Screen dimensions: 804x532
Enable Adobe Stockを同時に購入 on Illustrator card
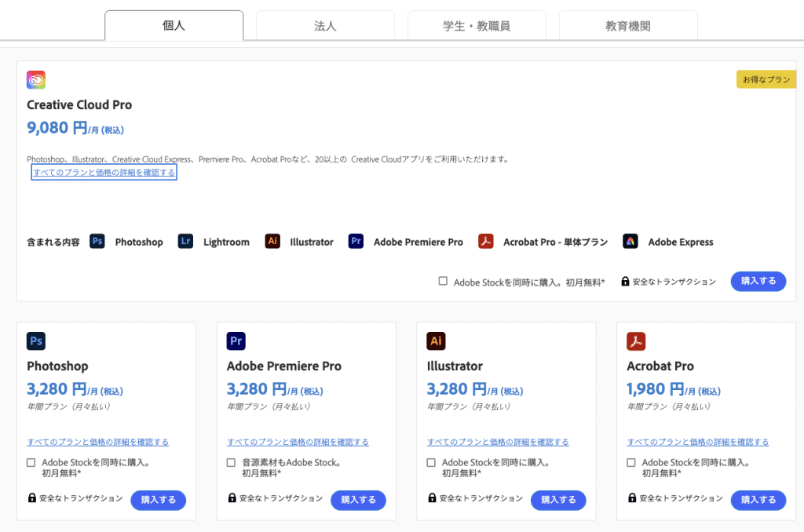coord(431,462)
